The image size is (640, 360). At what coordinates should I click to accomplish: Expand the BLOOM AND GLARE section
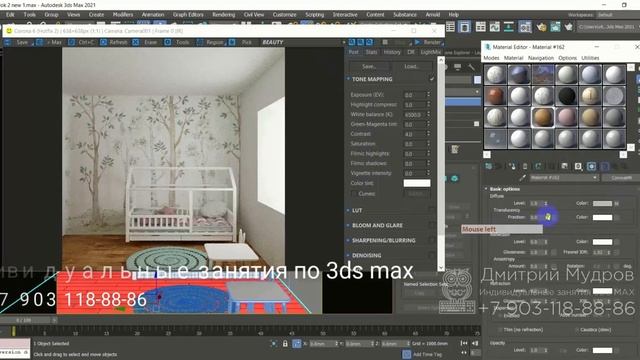pos(348,225)
